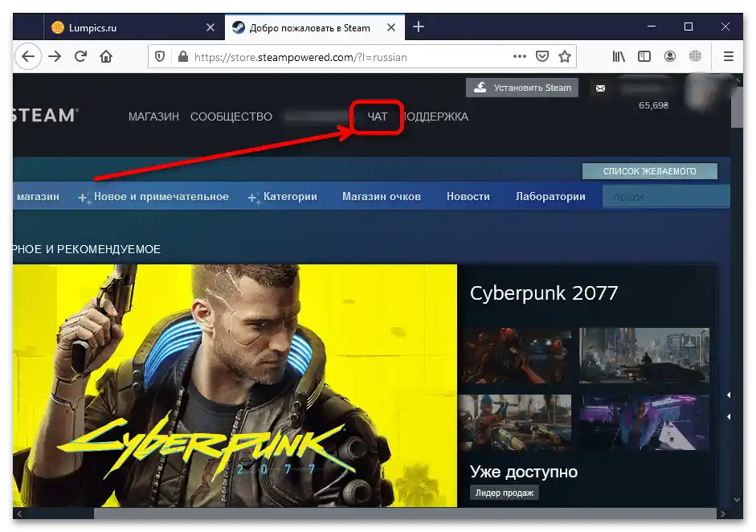Image resolution: width=756 pixels, height=532 pixels.
Task: Open the ЧАТ menu item
Action: click(377, 117)
